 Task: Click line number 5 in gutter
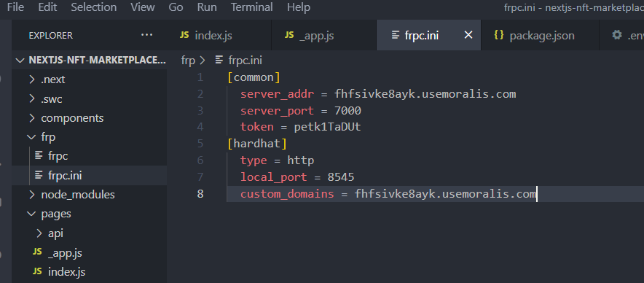click(x=200, y=144)
